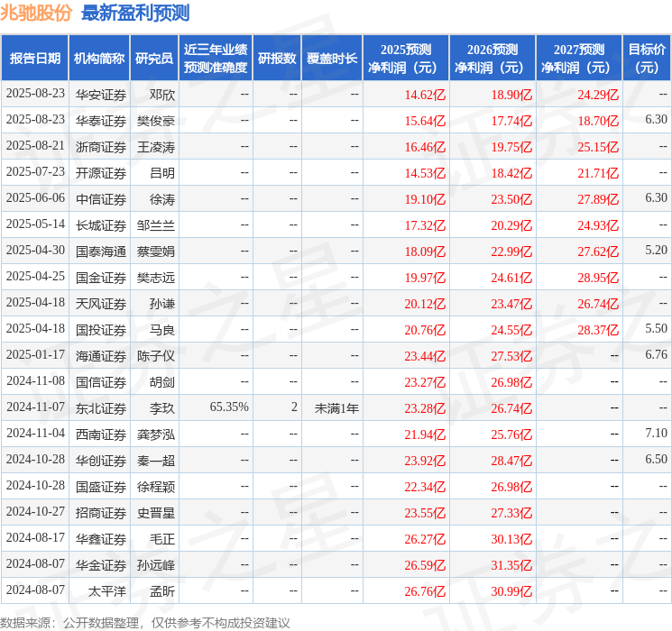Click the 65.35% accuracy value
Image resolution: width=672 pixels, height=631 pixels.
[x=229, y=407]
